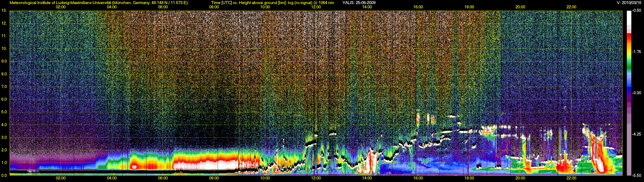Click the '4.0' height axis label

(4, 125)
